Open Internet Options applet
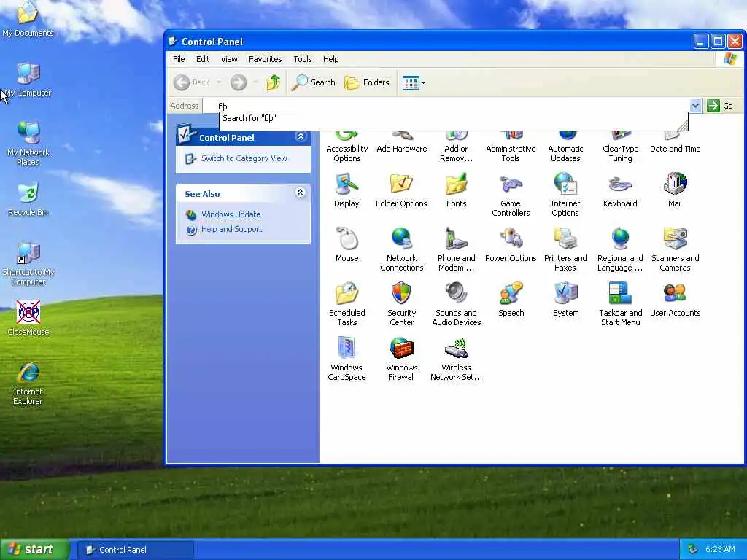Image resolution: width=747 pixels, height=560 pixels. pos(565,195)
